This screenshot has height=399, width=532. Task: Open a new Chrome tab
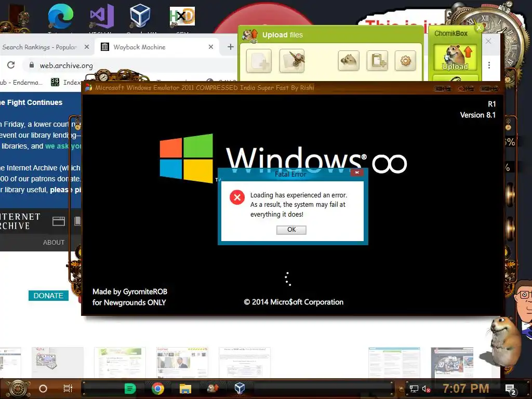[230, 47]
